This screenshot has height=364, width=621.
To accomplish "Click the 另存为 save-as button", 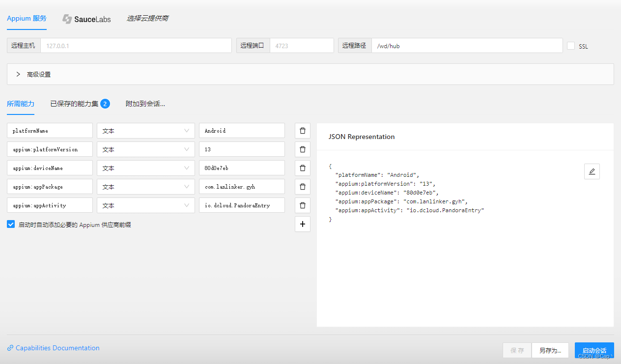I will coord(550,350).
